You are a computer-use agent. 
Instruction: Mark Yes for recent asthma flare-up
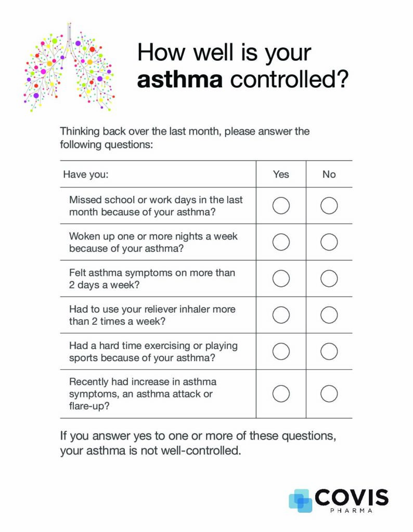[281, 394]
